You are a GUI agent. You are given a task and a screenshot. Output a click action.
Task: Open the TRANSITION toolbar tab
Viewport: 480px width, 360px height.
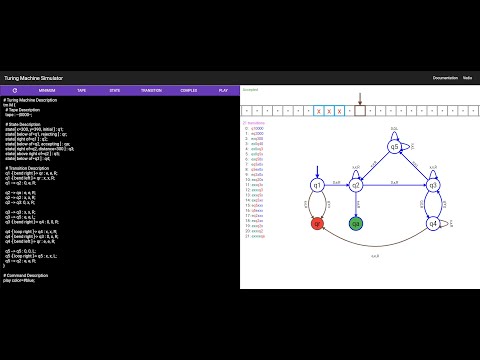[151, 90]
